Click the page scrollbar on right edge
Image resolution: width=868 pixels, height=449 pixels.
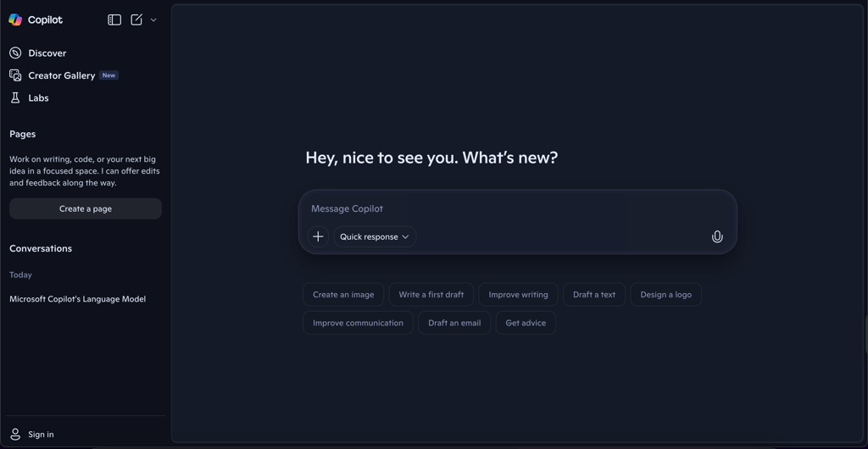click(x=865, y=335)
